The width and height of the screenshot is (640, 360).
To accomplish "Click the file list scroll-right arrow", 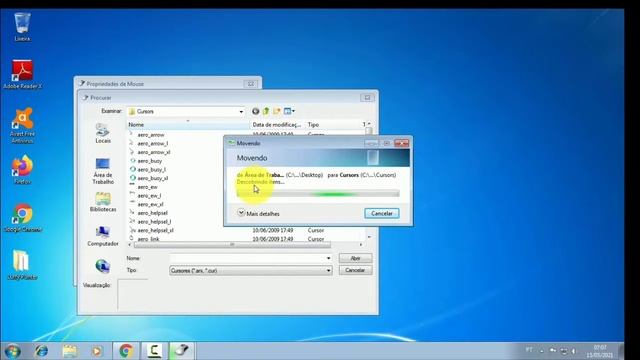I will (x=361, y=244).
